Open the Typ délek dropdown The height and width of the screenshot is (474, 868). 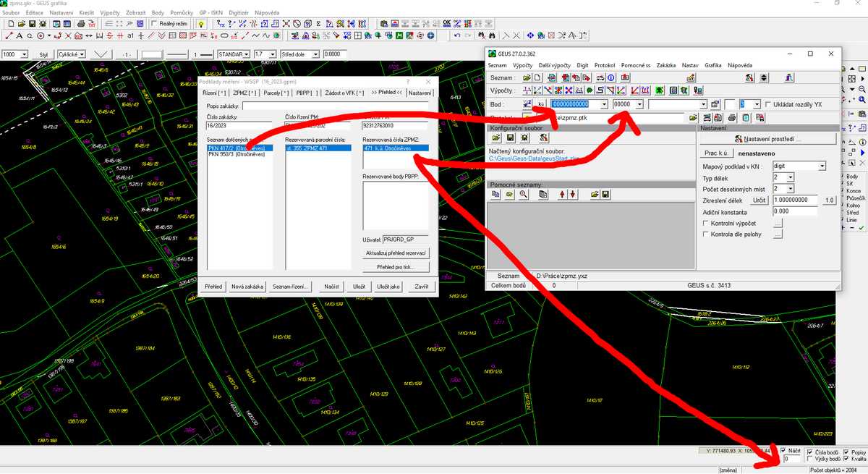pyautogui.click(x=790, y=177)
